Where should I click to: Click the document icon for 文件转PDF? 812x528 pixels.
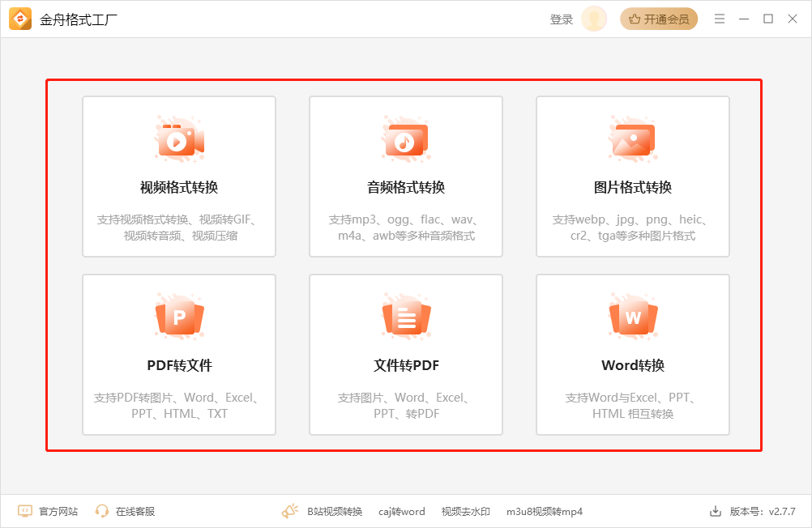pos(406,317)
